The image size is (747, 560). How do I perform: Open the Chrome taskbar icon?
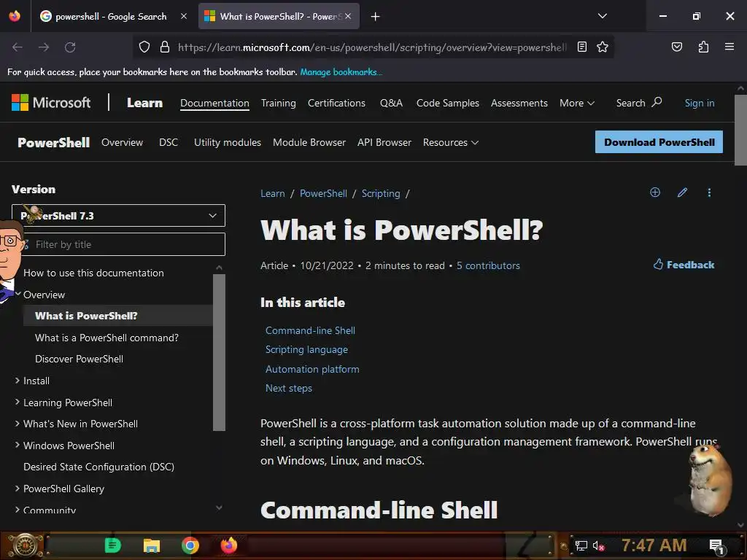pyautogui.click(x=190, y=545)
